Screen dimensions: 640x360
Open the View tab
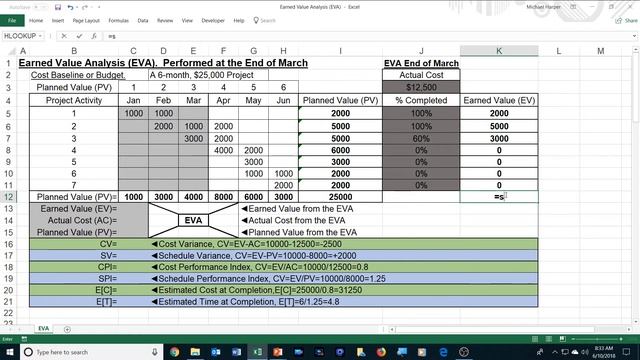[187, 20]
